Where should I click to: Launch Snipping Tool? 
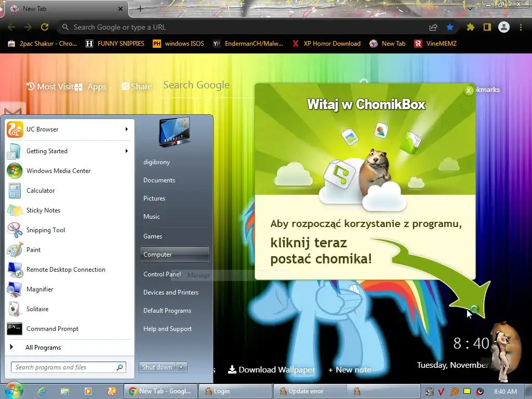pyautogui.click(x=69, y=230)
